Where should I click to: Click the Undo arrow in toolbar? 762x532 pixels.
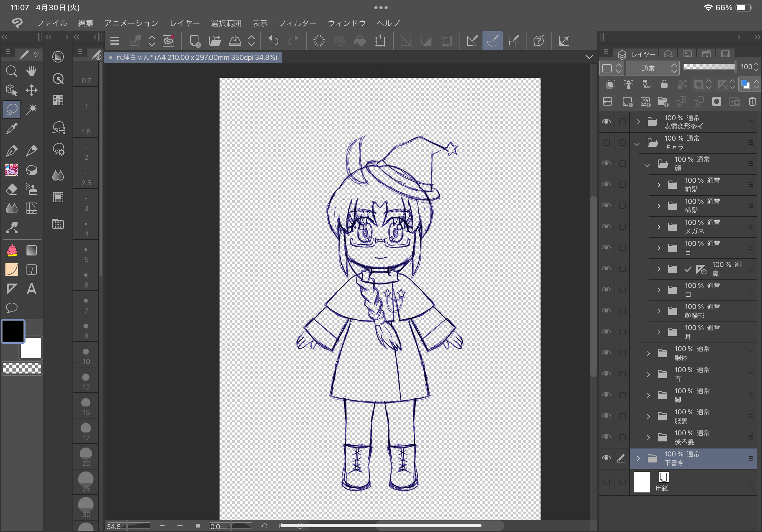273,41
